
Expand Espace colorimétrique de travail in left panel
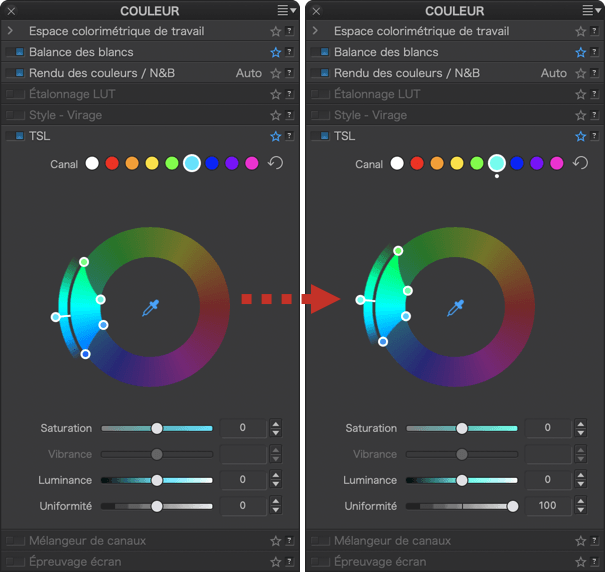10,31
